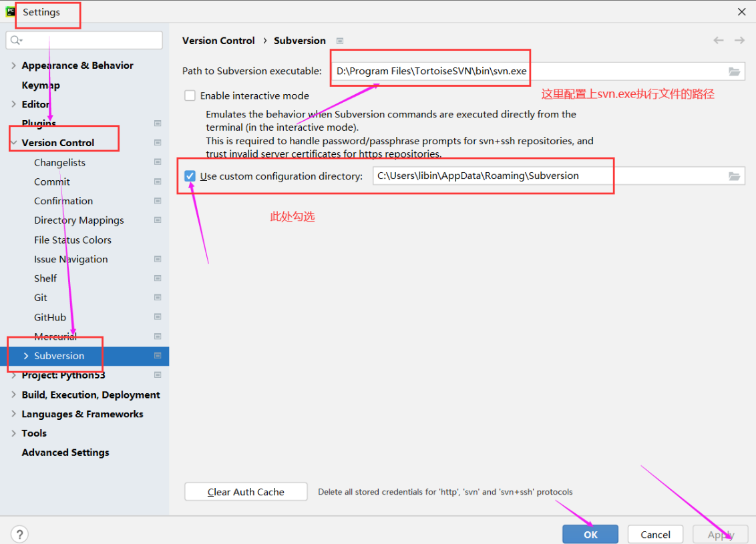Click the back navigation arrow

tap(719, 41)
